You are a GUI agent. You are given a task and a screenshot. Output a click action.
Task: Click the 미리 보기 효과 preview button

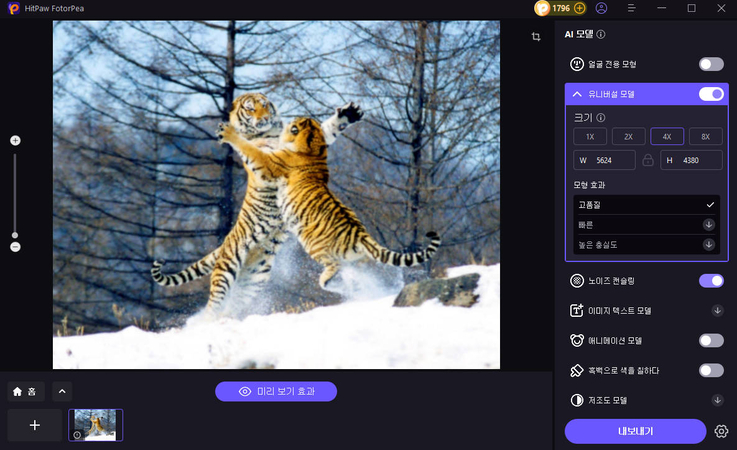point(276,391)
